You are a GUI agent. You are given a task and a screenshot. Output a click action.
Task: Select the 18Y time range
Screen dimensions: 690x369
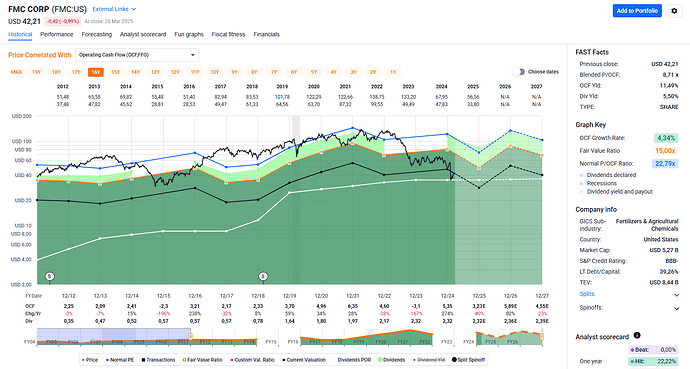pyautogui.click(x=56, y=72)
